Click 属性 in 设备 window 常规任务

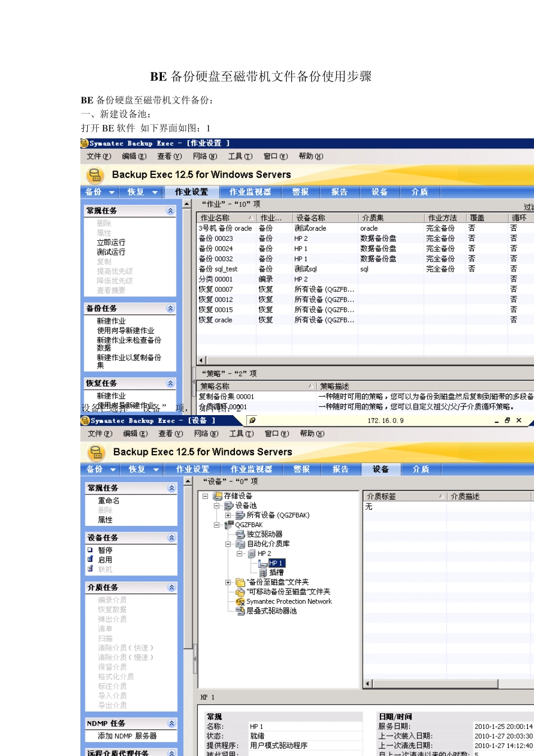coord(105,520)
